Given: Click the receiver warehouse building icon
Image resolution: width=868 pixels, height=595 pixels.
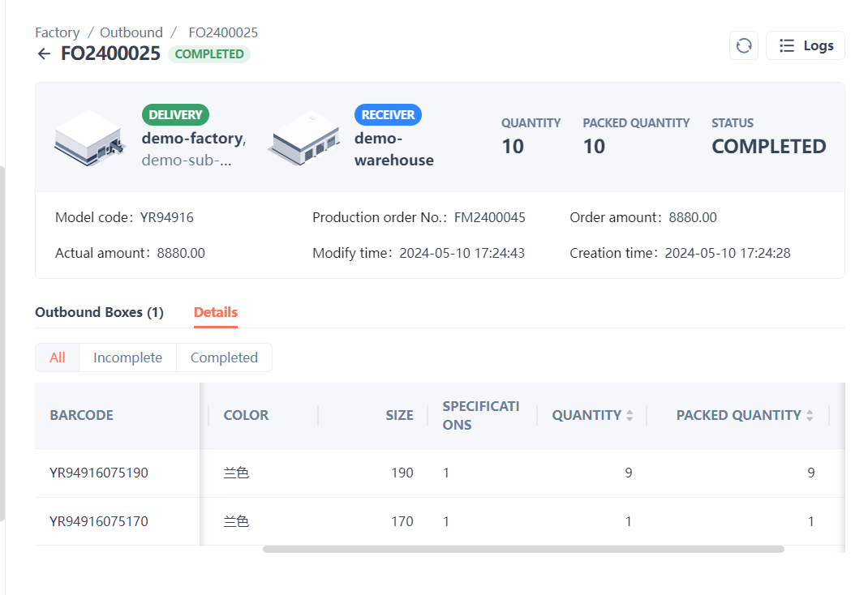Looking at the screenshot, I should point(303,137).
